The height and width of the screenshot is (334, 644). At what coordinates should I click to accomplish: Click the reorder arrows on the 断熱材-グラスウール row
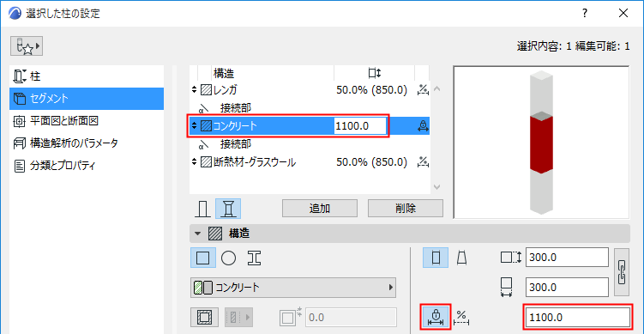tap(195, 162)
